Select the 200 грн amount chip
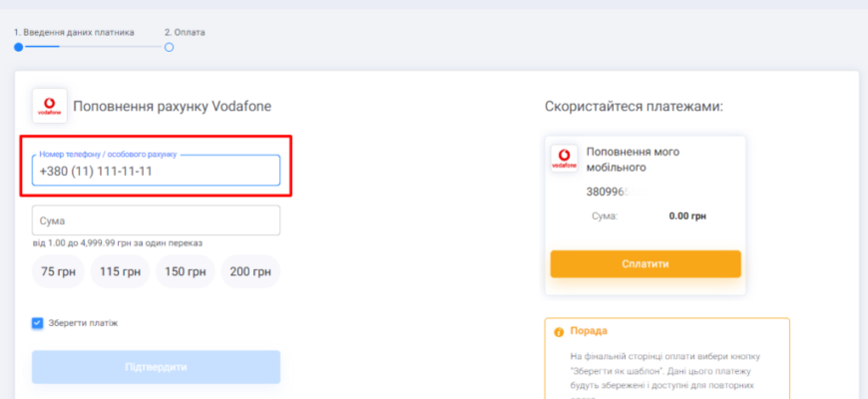Screen dimensions: 868x399 point(250,271)
